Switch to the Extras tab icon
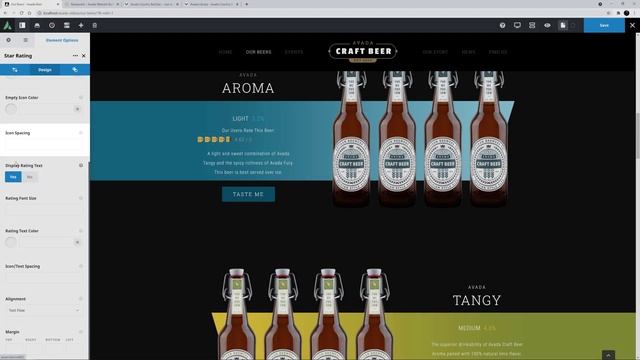 point(75,70)
